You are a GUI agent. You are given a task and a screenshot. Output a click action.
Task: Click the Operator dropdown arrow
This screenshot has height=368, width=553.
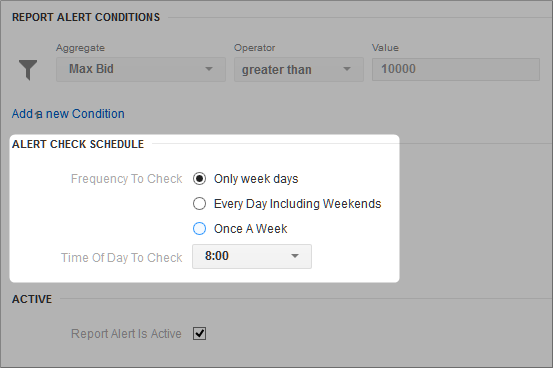(x=347, y=69)
